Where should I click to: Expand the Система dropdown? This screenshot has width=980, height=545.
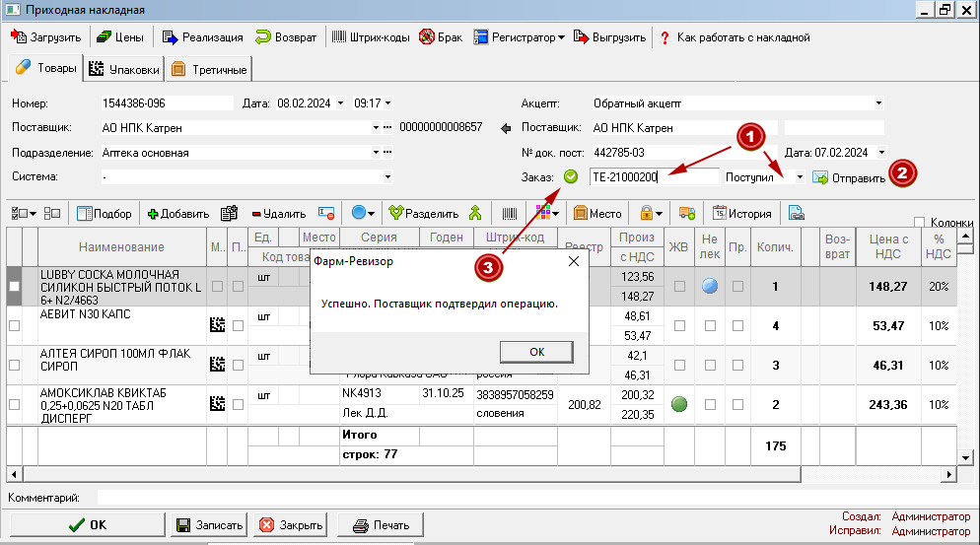pyautogui.click(x=388, y=176)
